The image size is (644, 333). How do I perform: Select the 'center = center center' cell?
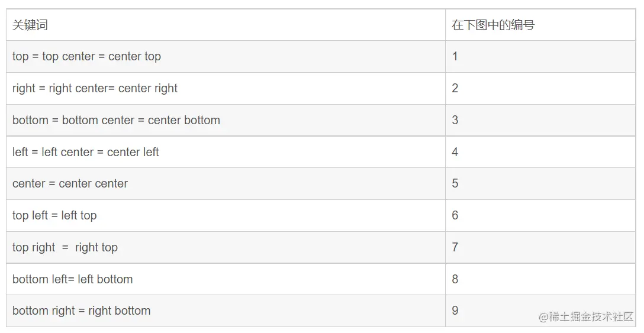70,183
